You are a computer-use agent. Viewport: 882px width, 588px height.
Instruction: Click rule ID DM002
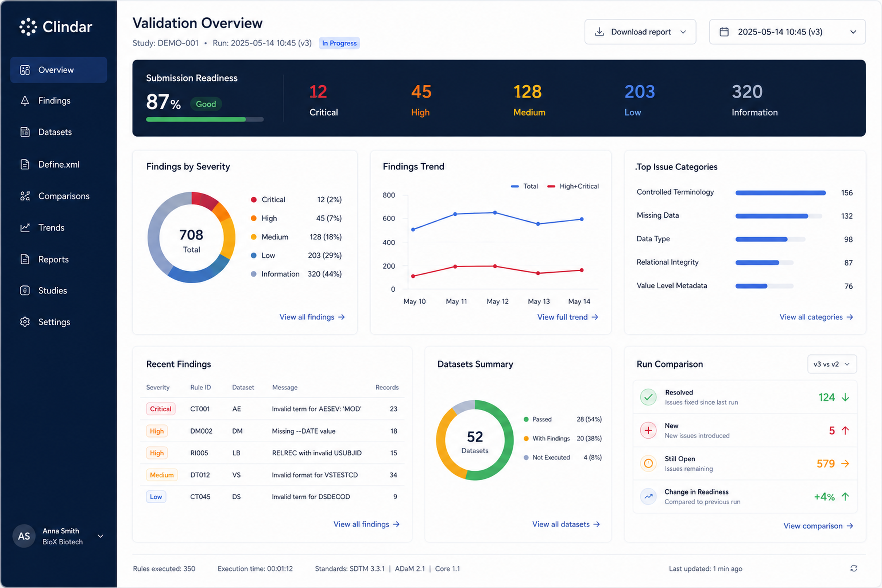pos(201,431)
